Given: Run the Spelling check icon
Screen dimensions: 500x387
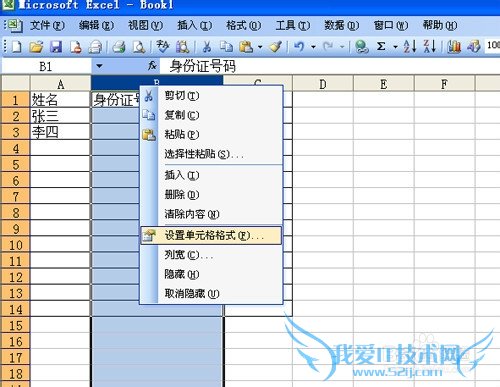Looking at the screenshot, I should [163, 47].
